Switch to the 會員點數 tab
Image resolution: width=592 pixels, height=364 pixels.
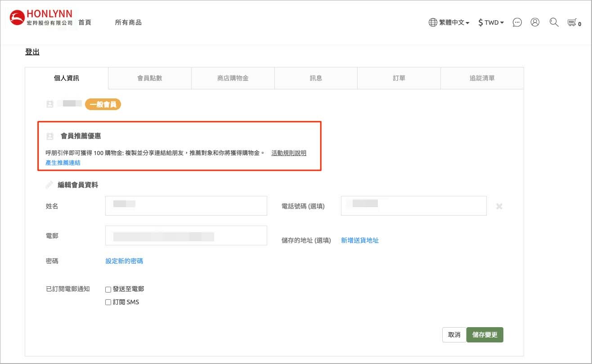(150, 78)
